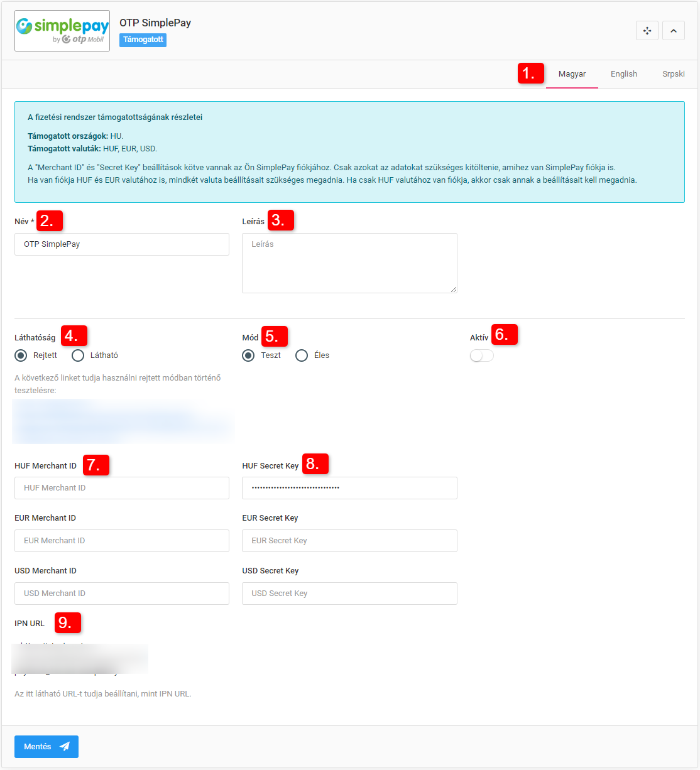
Task: Select the Rejtett visibility option
Action: 21,355
